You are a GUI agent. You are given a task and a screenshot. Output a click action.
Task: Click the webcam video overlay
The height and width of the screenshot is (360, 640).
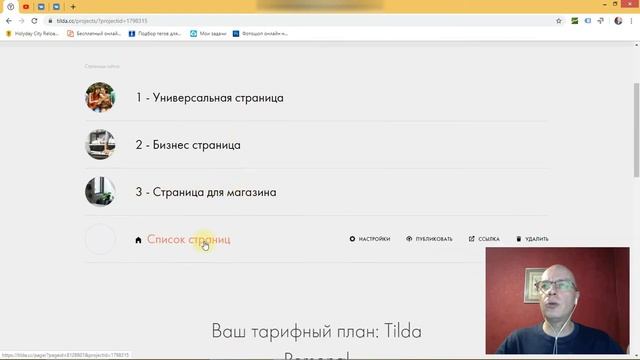tap(558, 300)
